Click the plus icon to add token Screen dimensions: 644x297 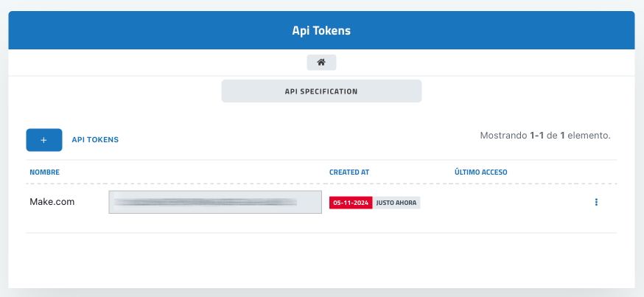(44, 139)
